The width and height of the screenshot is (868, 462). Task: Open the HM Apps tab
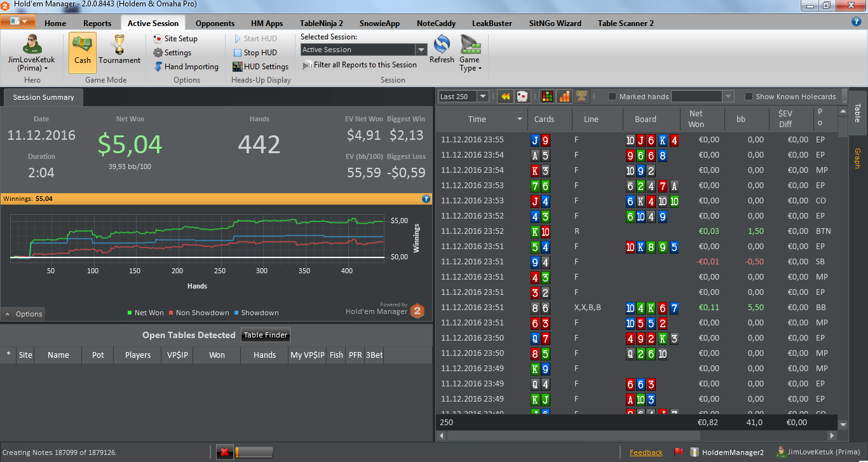267,24
